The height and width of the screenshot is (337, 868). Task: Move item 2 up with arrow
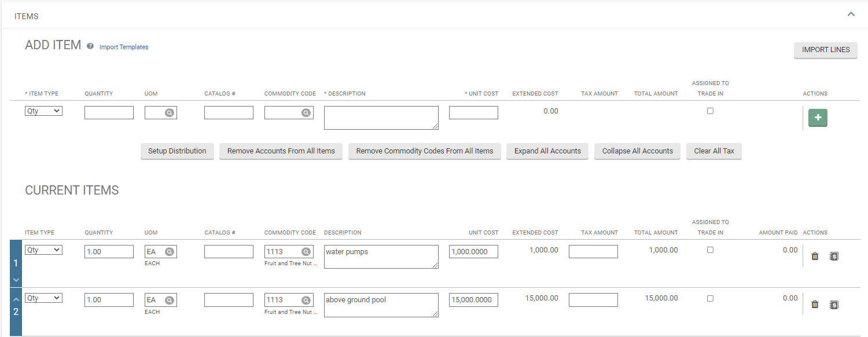coord(16,298)
